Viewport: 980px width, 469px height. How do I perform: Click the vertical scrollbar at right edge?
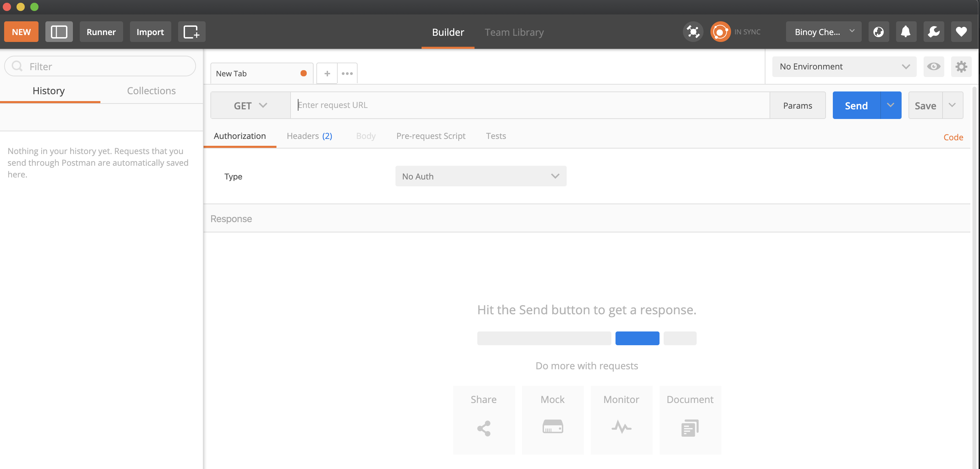[x=974, y=278]
